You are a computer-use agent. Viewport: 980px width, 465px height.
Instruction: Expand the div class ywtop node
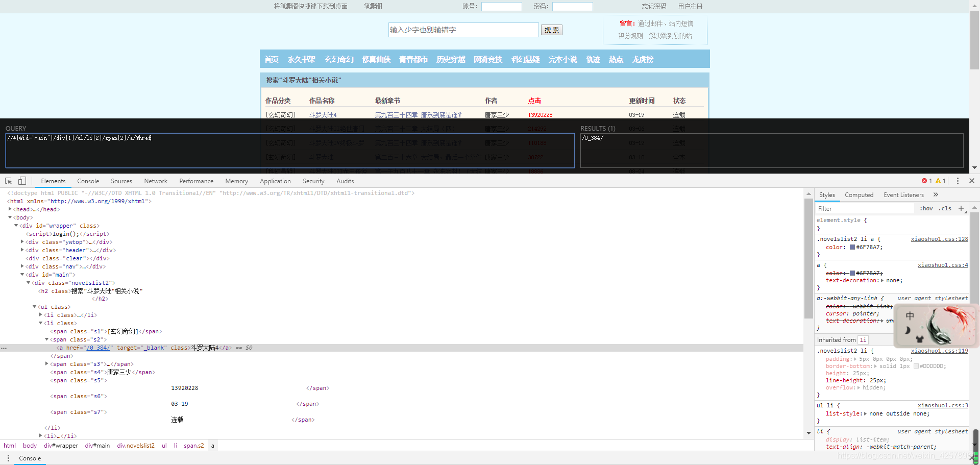[22, 242]
